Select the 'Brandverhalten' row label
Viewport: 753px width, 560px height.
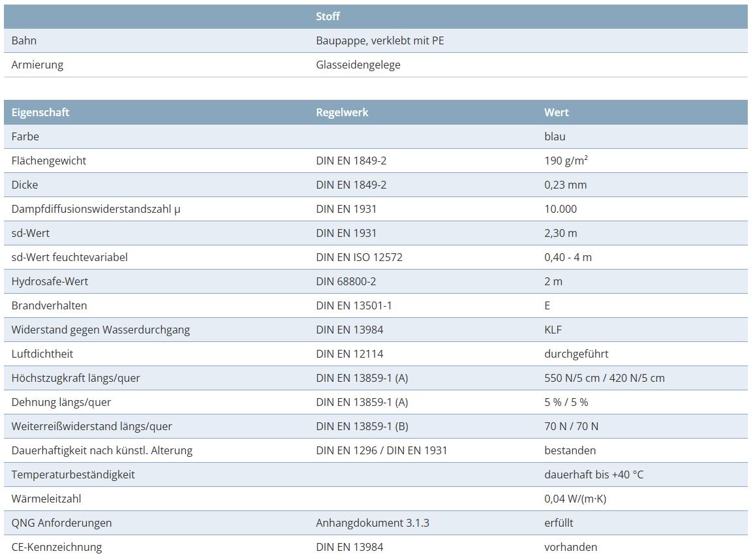click(49, 305)
